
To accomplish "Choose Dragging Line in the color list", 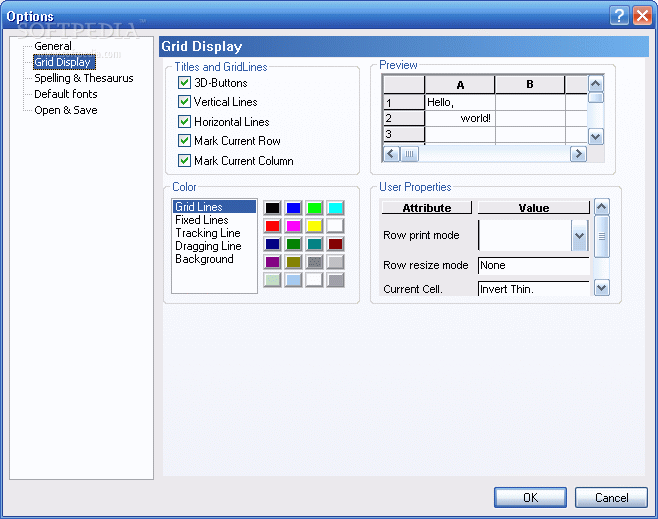I will click(x=214, y=246).
